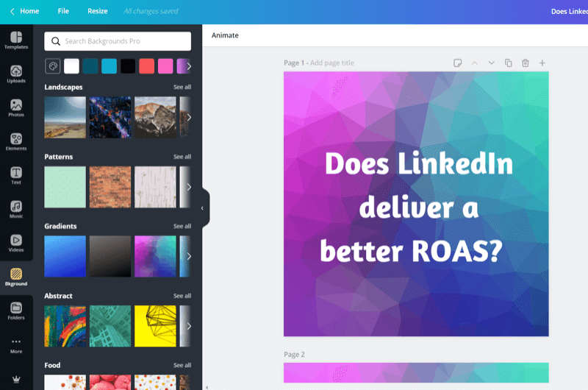The height and width of the screenshot is (390, 588).
Task: Choose the teal geometric abstract thumbnail
Action: [x=110, y=326]
